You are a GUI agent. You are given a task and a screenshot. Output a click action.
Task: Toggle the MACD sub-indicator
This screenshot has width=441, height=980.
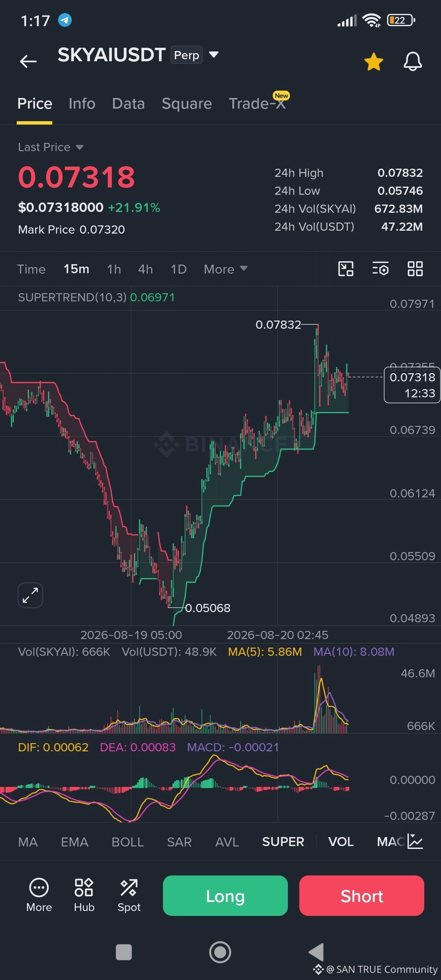(391, 842)
